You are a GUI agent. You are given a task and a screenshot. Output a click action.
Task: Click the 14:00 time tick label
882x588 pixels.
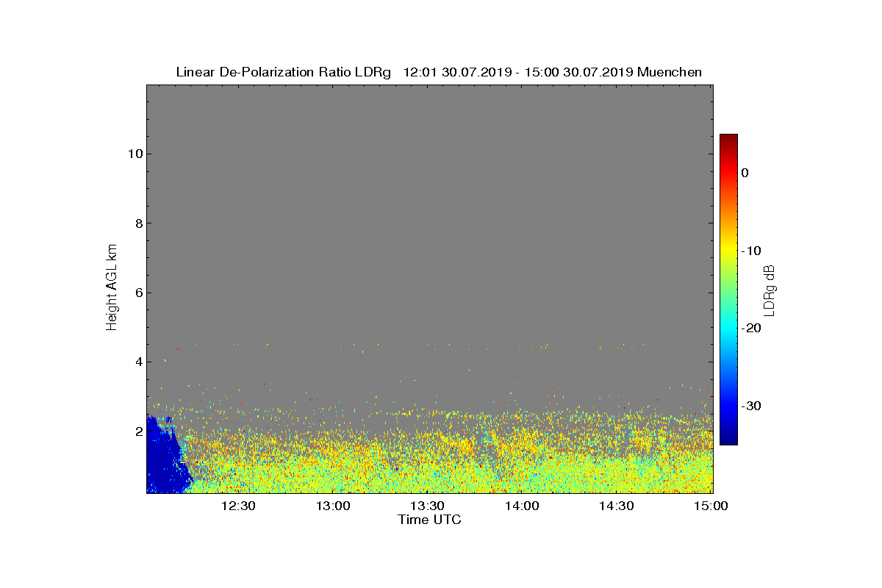(522, 506)
